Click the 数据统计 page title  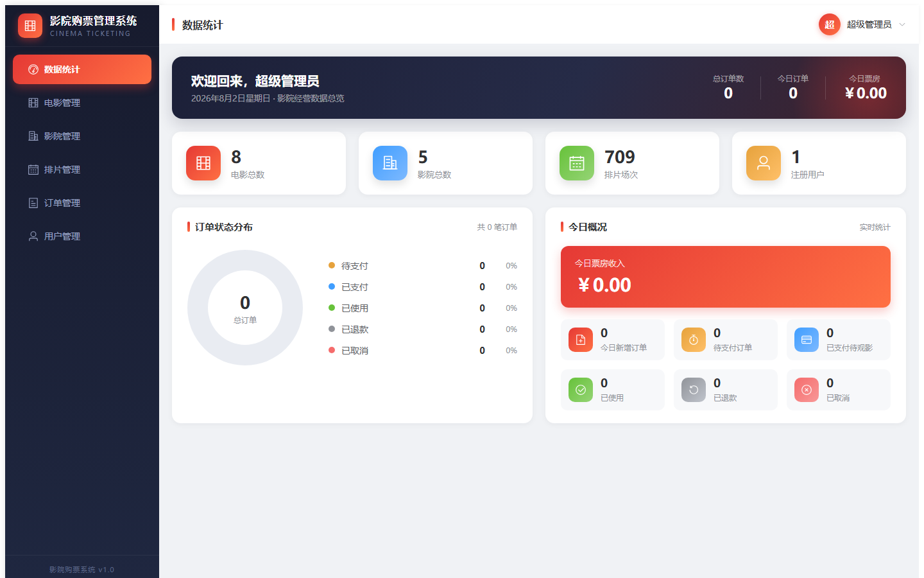202,25
